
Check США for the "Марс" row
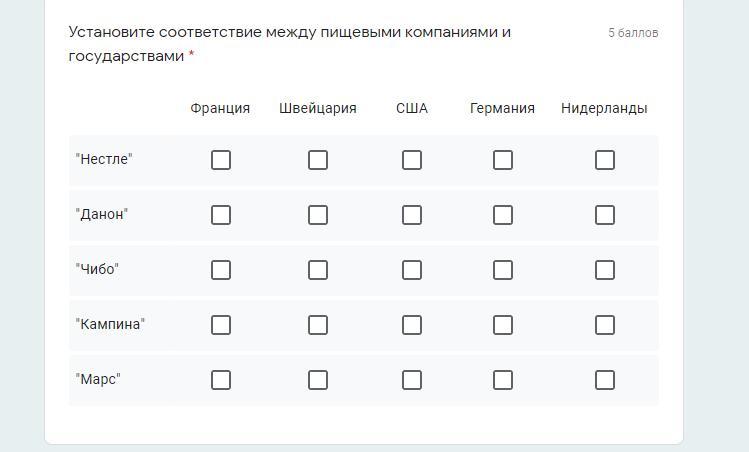point(412,380)
